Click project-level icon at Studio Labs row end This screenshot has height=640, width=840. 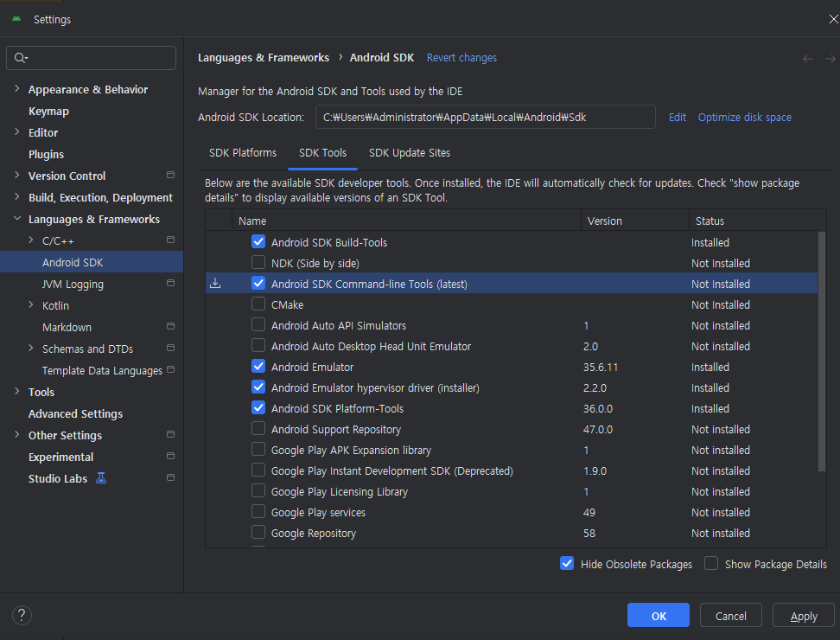pyautogui.click(x=170, y=477)
